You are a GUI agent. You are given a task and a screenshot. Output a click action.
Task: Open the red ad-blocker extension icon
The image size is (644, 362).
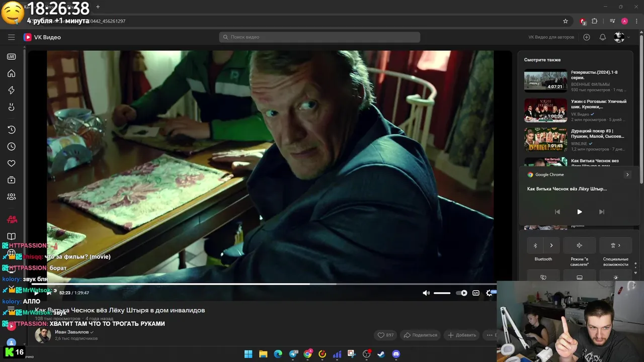coord(583,21)
